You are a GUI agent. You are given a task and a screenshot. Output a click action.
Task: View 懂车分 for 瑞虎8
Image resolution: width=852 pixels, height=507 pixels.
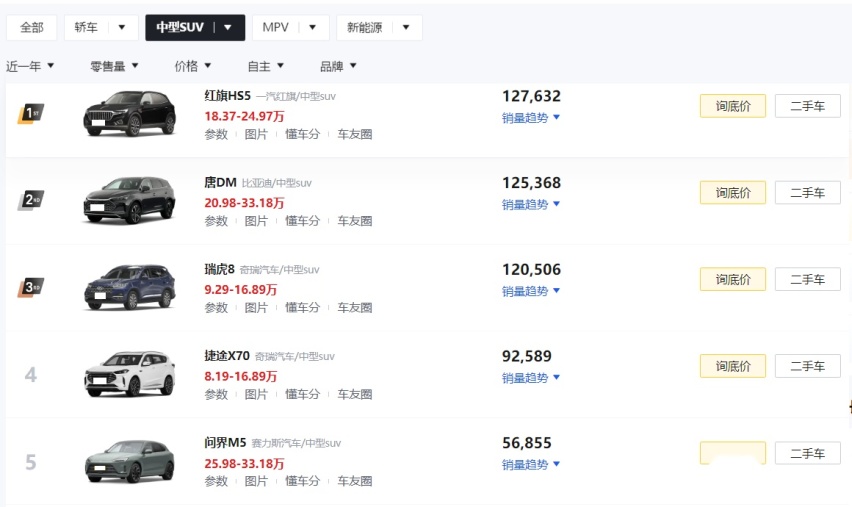click(303, 308)
